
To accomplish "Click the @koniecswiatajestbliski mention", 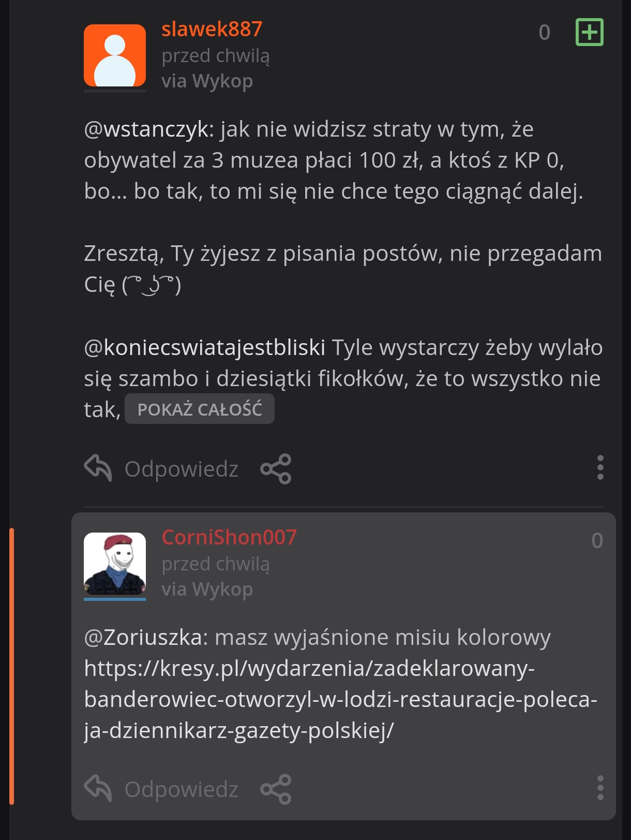I will coord(205,348).
